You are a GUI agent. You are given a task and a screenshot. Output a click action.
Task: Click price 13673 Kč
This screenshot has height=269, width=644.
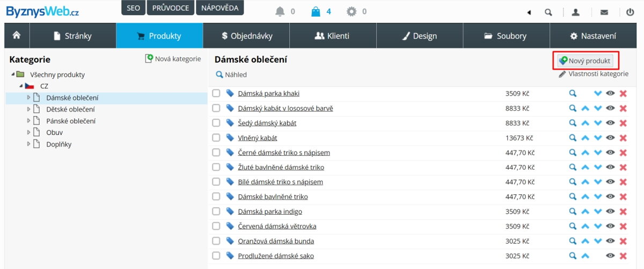tap(519, 138)
